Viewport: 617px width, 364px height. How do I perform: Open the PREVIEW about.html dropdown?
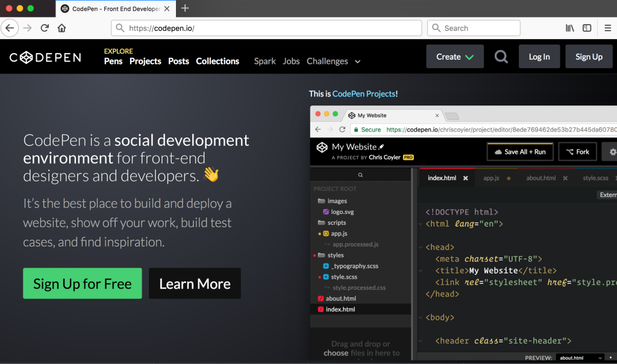(x=580, y=358)
